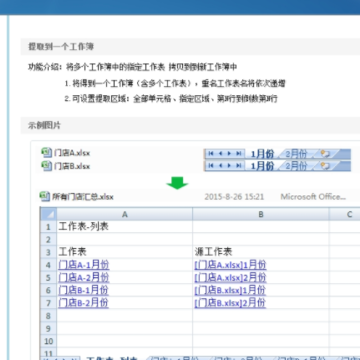Select row 8 header
Screen dimensions: 360x360
[49, 315]
